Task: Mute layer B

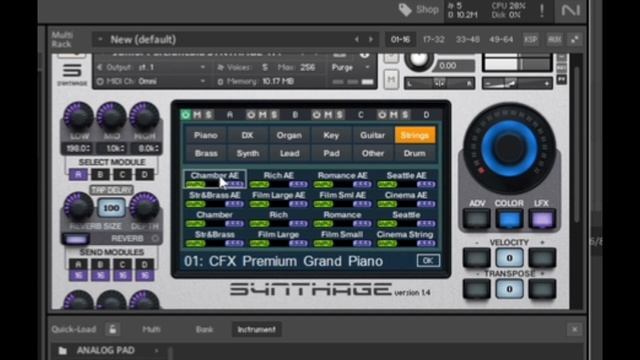Action: point(262,115)
